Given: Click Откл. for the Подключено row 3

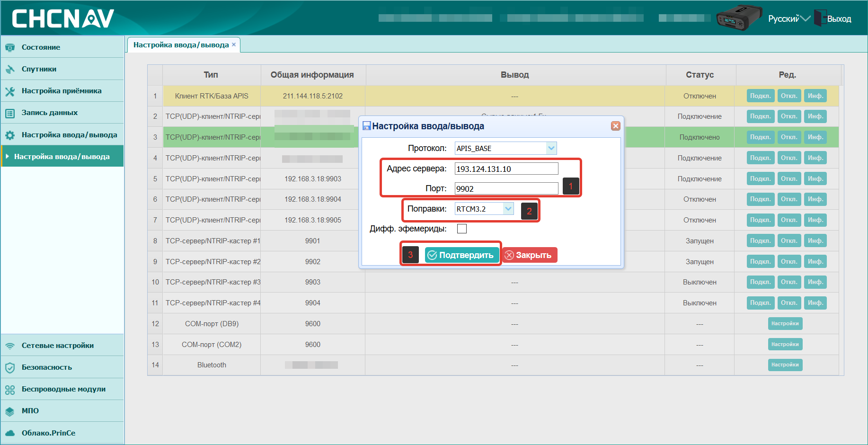Looking at the screenshot, I should click(789, 137).
